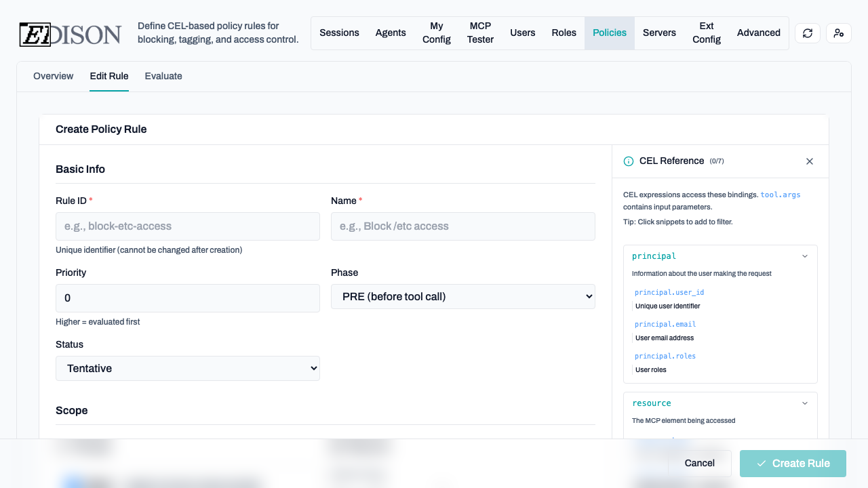The height and width of the screenshot is (488, 868).
Task: Collapse the principal section
Action: tap(804, 256)
